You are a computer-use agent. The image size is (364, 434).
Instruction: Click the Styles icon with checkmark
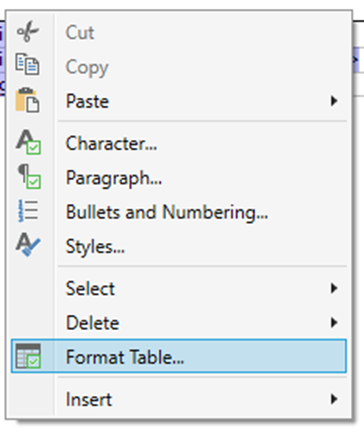[28, 245]
